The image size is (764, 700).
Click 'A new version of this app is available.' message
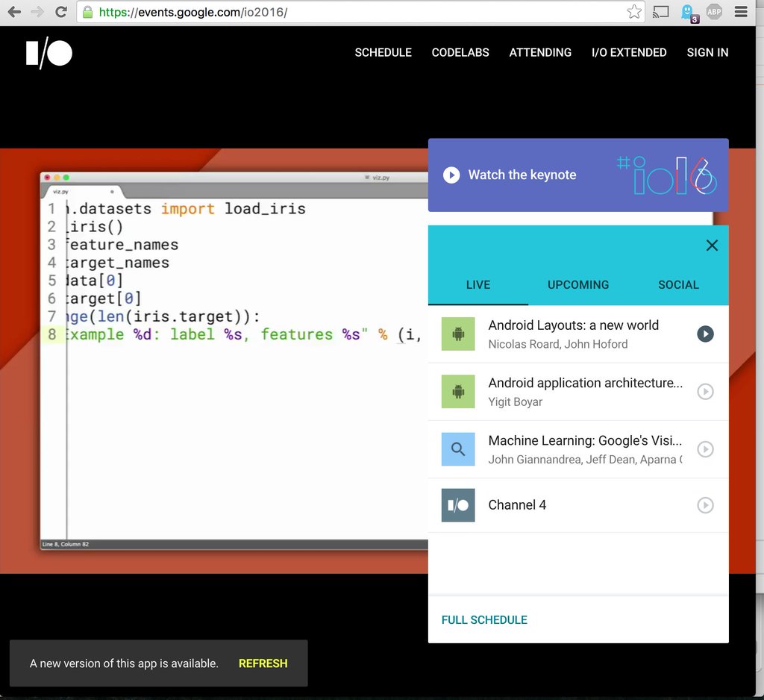coord(124,663)
